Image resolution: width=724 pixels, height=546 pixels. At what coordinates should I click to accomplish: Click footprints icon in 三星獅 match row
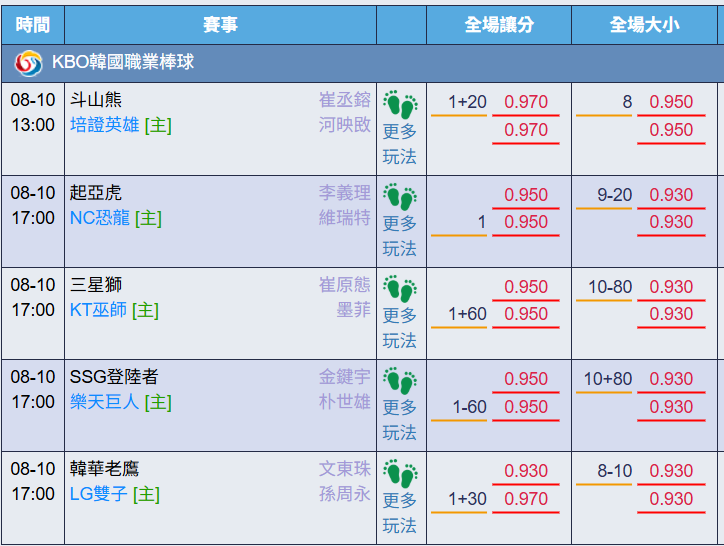pos(400,289)
